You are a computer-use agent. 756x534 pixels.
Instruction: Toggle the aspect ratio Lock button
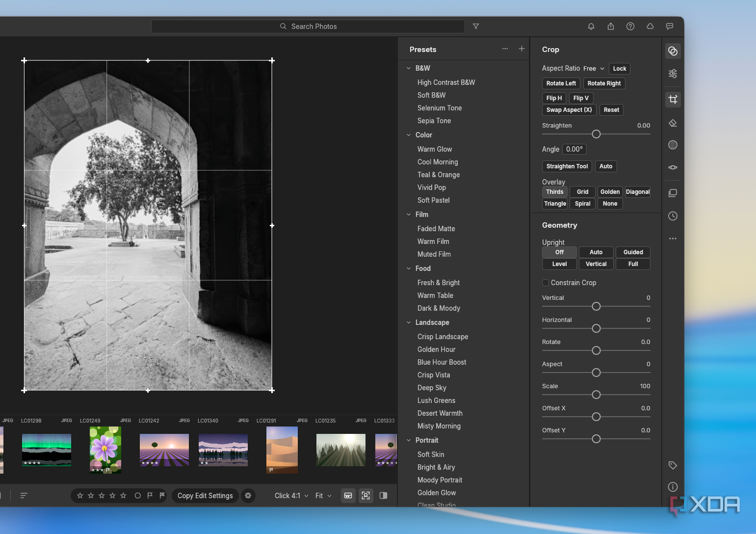tap(620, 69)
